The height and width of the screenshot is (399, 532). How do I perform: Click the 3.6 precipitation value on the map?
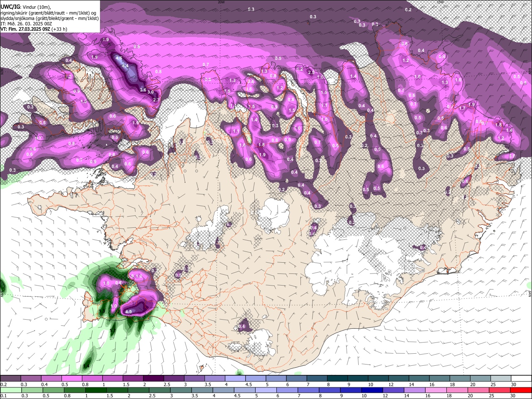[143, 90]
